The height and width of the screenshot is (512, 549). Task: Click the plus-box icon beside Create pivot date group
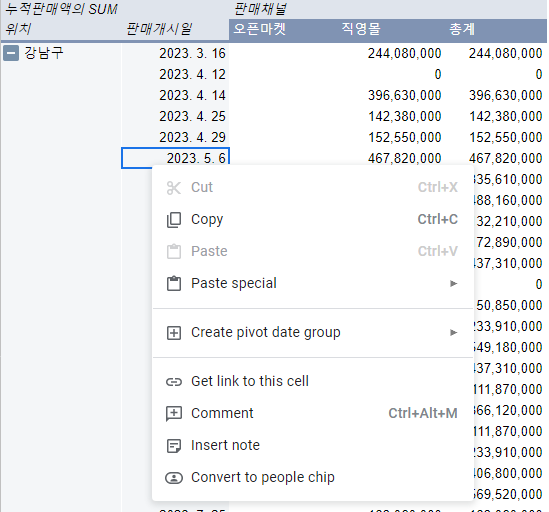(x=174, y=333)
